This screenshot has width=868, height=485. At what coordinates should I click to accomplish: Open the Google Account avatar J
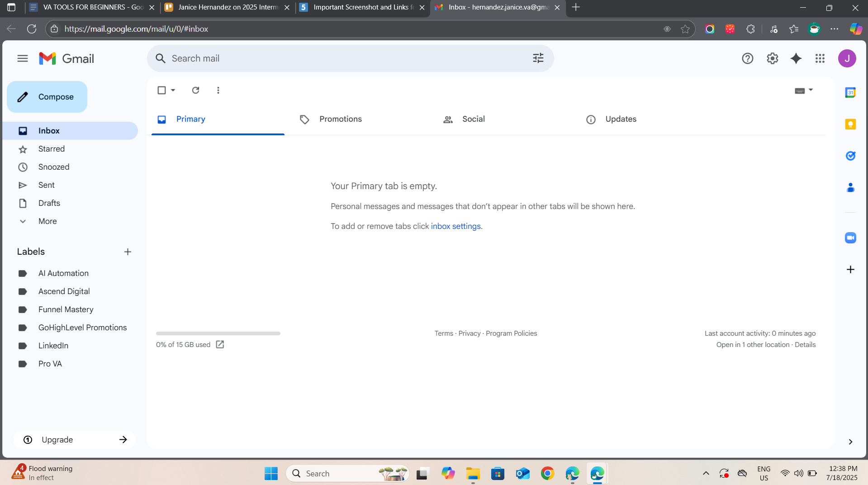click(847, 58)
